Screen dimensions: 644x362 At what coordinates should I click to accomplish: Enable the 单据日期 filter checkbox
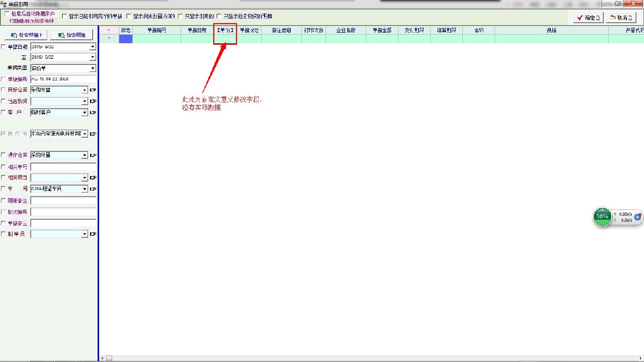click(x=4, y=47)
